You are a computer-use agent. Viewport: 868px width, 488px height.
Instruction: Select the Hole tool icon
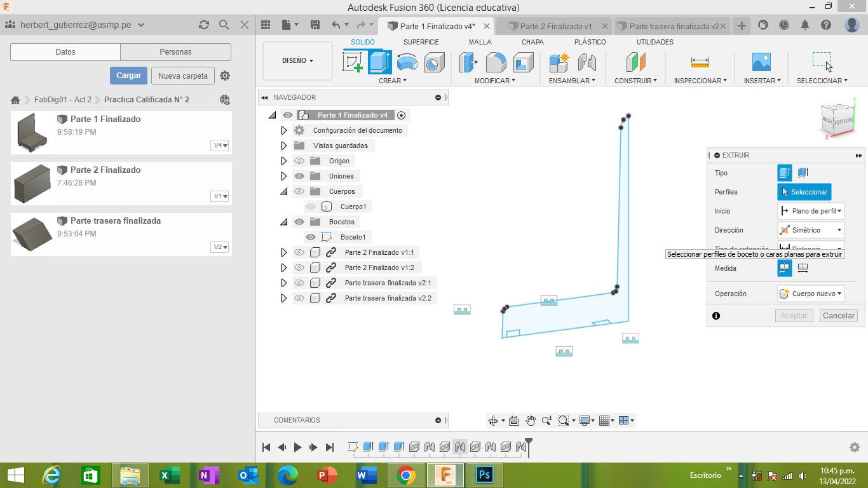point(434,62)
